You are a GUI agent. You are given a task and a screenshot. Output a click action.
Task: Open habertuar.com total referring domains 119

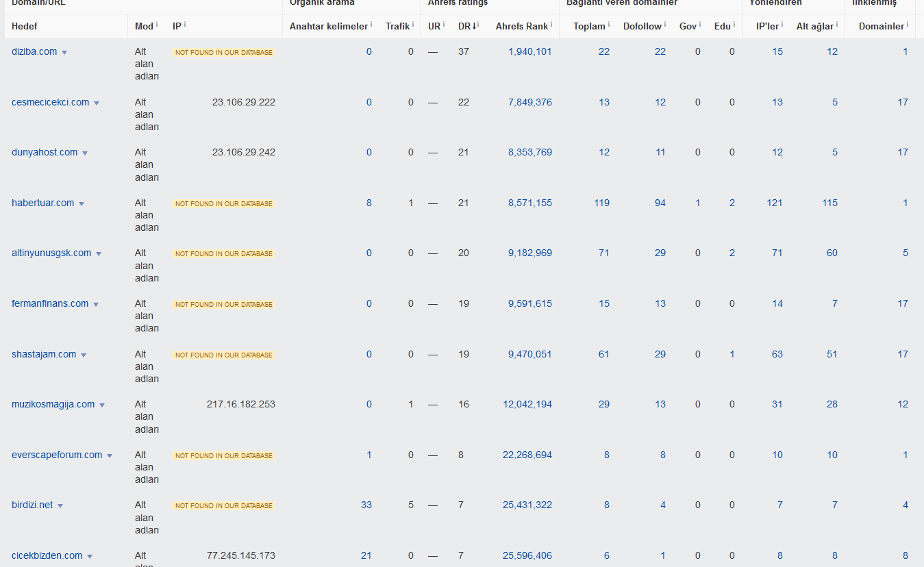click(602, 203)
